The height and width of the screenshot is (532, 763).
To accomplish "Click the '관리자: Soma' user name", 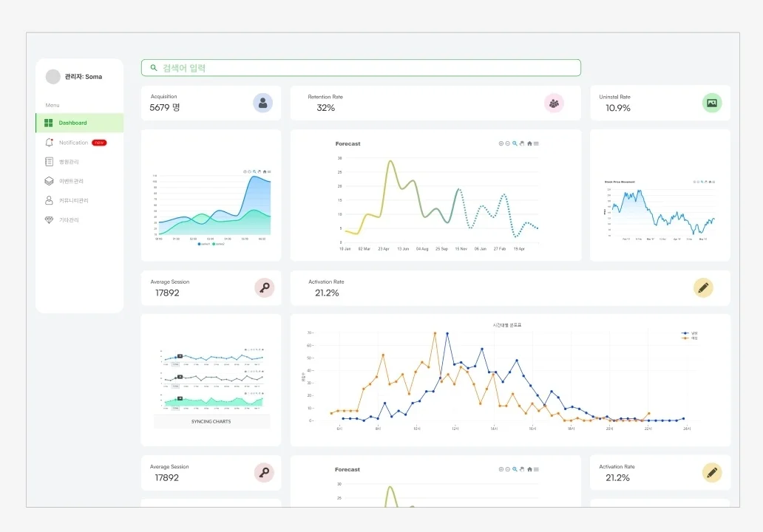I will [84, 77].
